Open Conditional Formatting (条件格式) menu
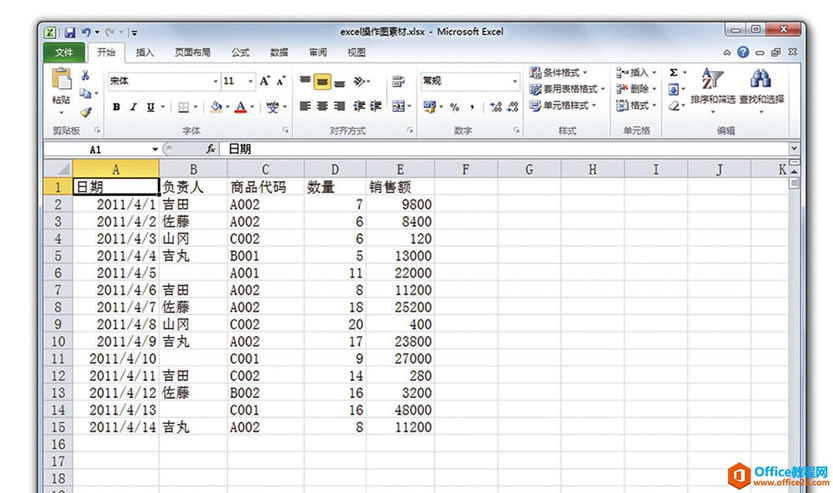Image resolution: width=833 pixels, height=493 pixels. 559,72
